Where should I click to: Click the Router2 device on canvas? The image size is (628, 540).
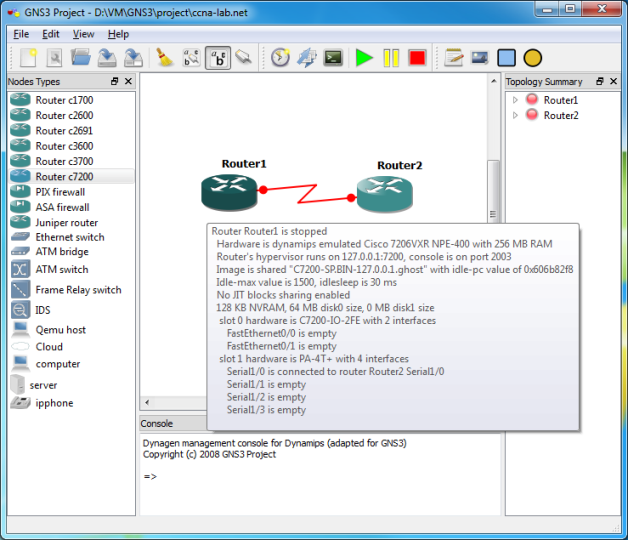click(384, 194)
